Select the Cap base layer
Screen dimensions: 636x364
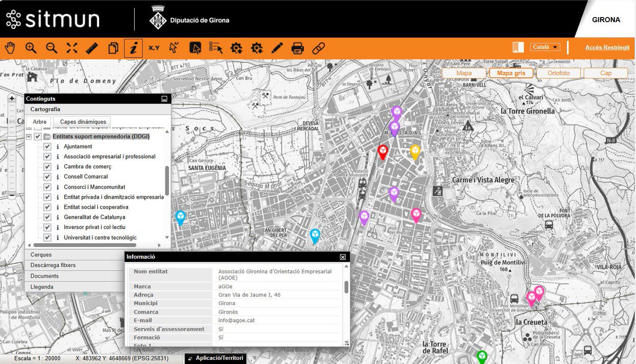(x=606, y=73)
